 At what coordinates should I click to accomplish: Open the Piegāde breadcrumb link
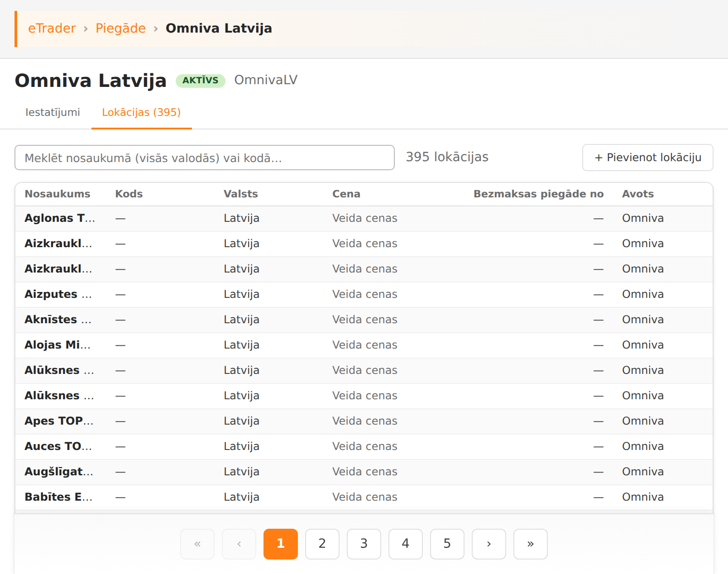[x=120, y=28]
